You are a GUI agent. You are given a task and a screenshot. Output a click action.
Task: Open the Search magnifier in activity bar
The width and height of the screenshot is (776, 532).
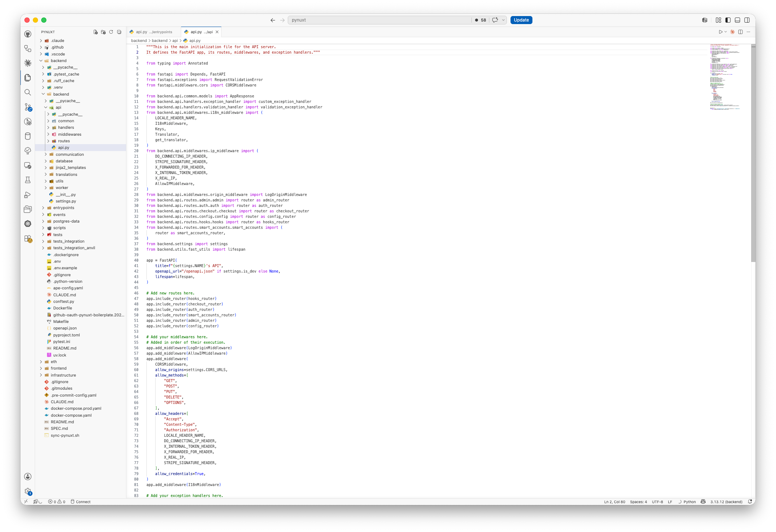click(x=28, y=92)
